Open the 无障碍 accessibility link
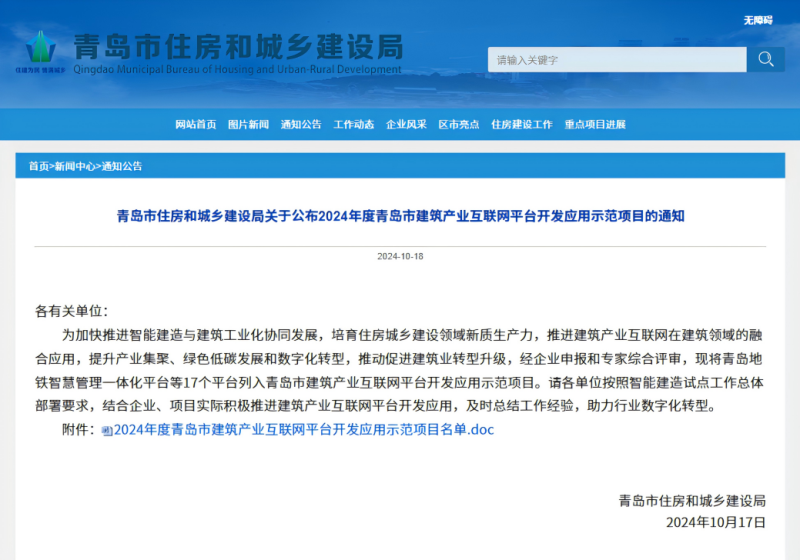Image resolution: width=800 pixels, height=560 pixels. 758,20
